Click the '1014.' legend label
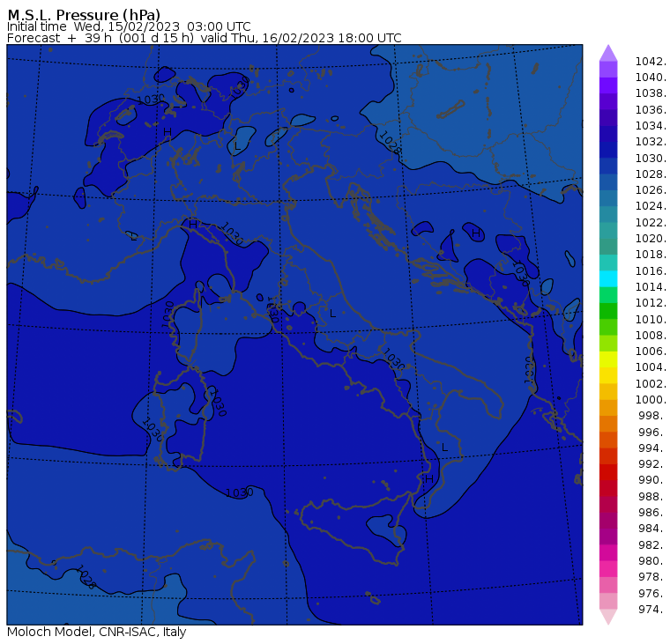The width and height of the screenshot is (670, 644). click(651, 286)
